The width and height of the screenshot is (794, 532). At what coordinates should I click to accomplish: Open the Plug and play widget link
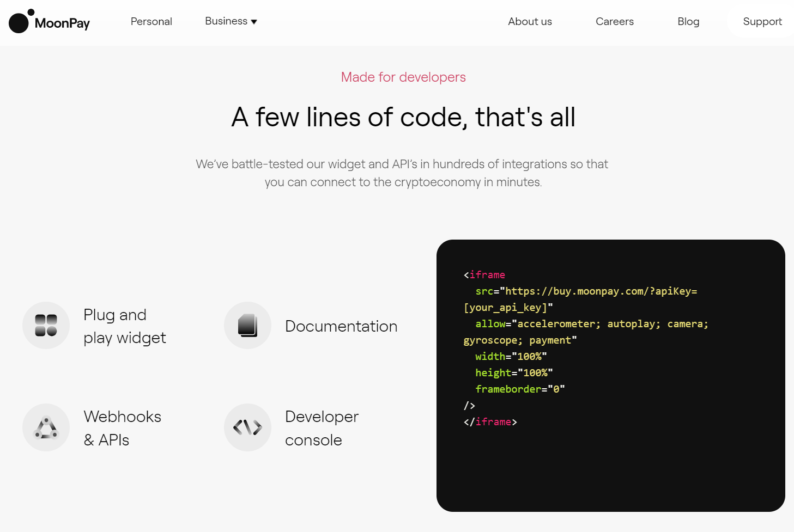pyautogui.click(x=124, y=326)
